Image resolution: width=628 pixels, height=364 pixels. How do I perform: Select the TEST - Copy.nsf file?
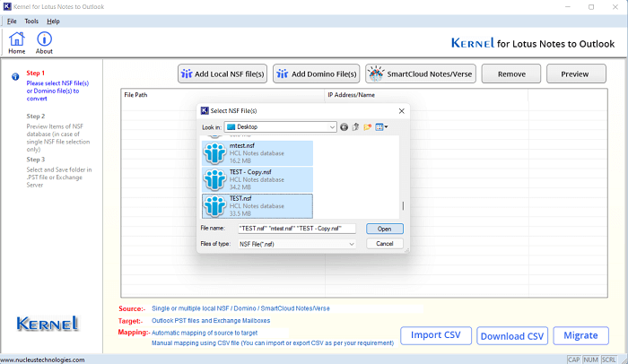pos(257,179)
